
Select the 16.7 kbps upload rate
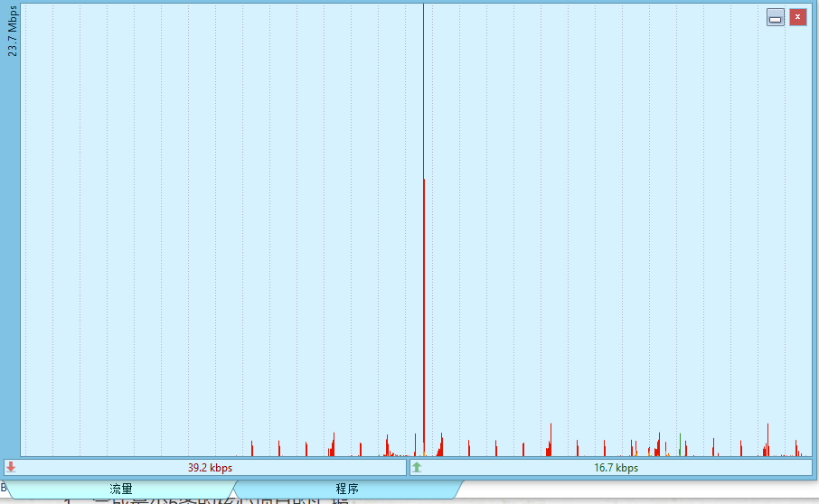click(616, 468)
